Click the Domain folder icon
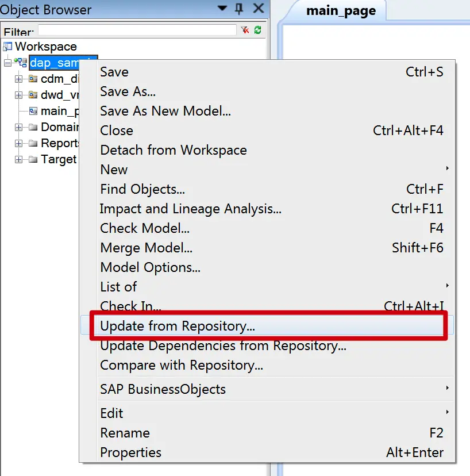Viewport: 470px width, 476px height. tap(33, 127)
